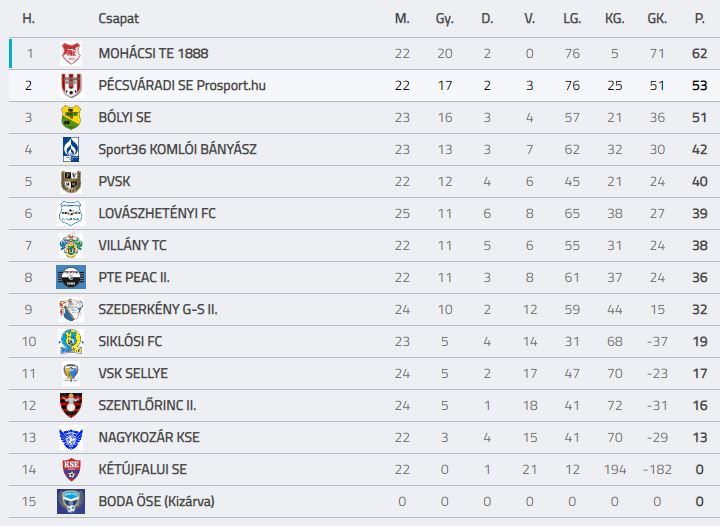
Task: Click the Mohácsi TE 1888 club crest
Action: click(71, 53)
